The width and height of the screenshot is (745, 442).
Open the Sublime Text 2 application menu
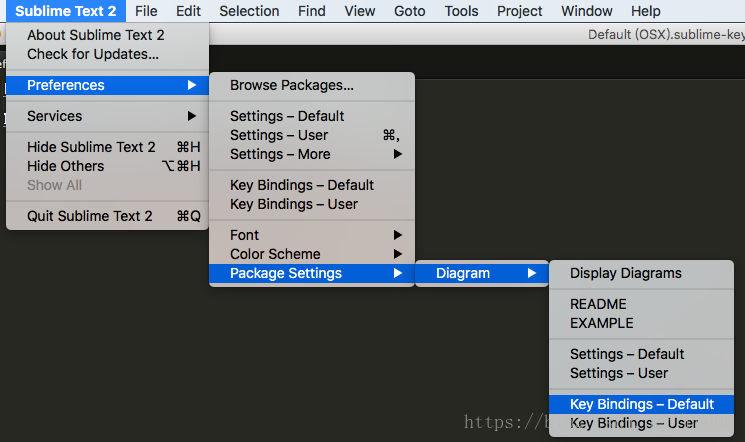pyautogui.click(x=66, y=11)
